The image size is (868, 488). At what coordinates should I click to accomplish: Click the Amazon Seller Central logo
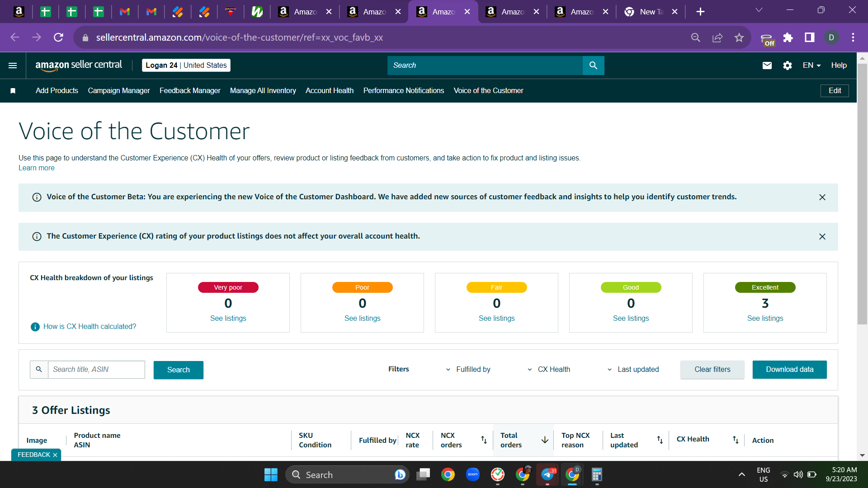79,66
